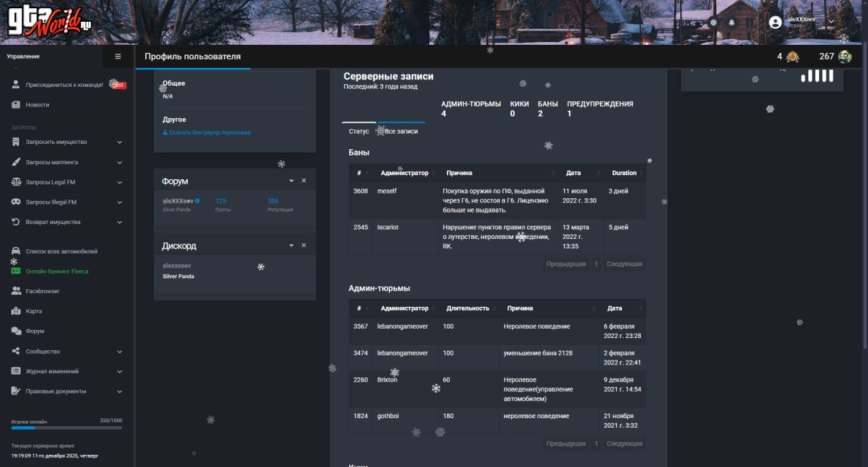
Task: Open the aleXXXeev account dropdown chevron
Action: 831,21
